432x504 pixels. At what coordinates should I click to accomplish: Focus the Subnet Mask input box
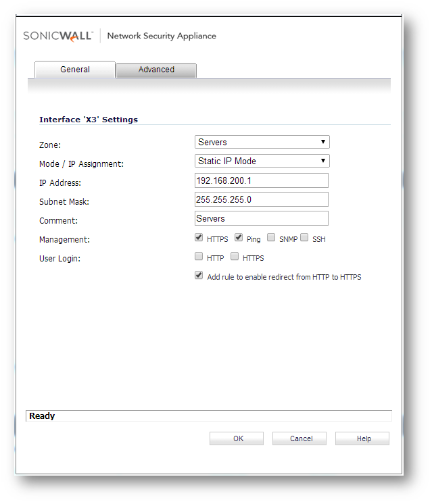coord(261,199)
